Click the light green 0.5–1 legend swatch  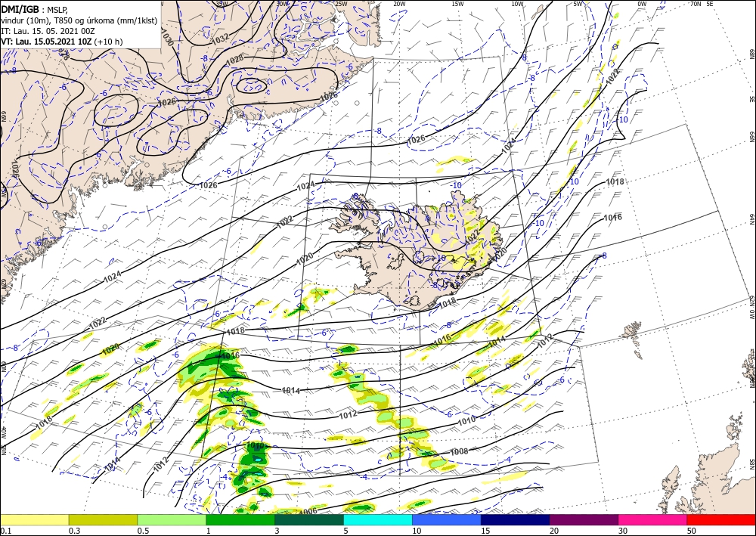point(172,519)
